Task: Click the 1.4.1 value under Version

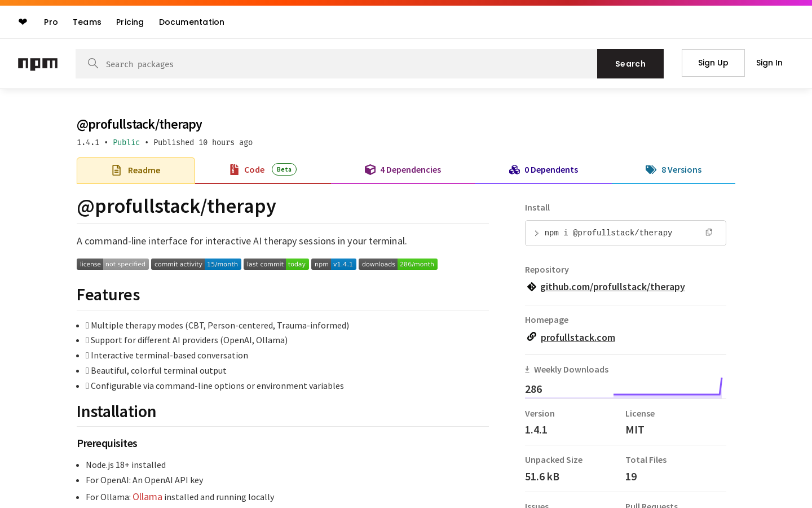Action: point(536,430)
